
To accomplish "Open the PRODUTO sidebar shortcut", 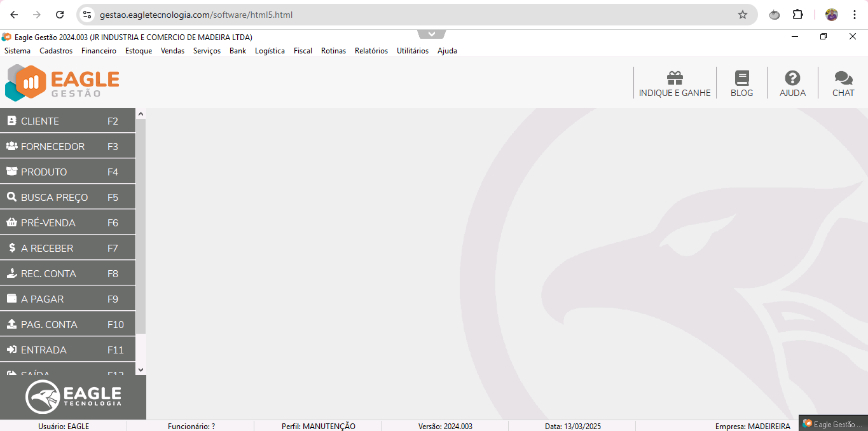I will (x=67, y=172).
